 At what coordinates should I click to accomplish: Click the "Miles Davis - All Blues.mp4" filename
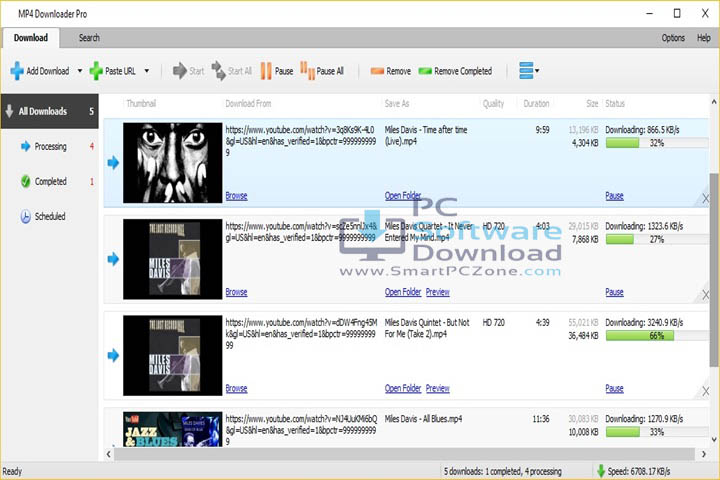tap(423, 419)
